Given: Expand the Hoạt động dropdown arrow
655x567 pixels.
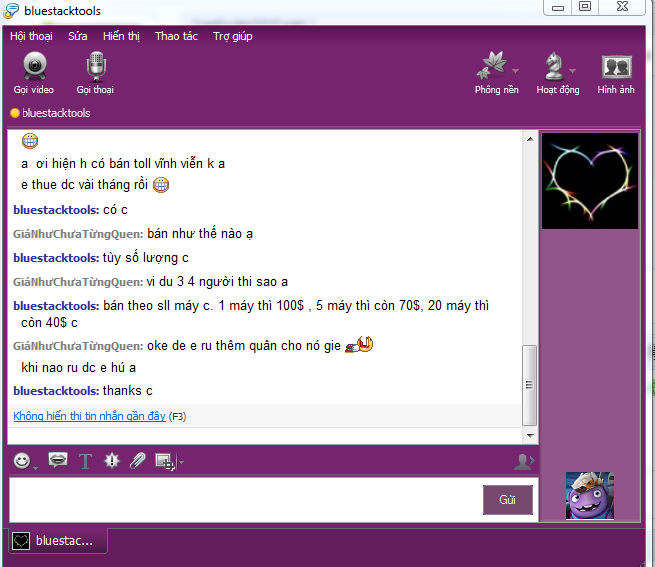Looking at the screenshot, I should 573,71.
